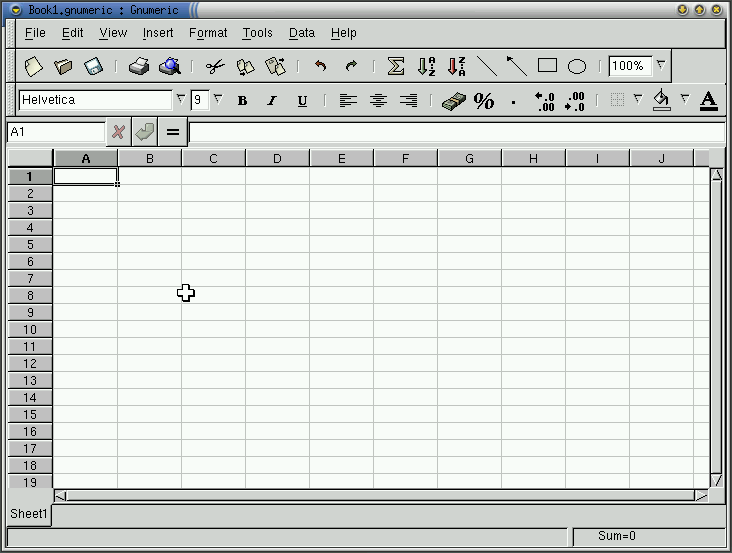
Task: Toggle italic formatting
Action: [272, 100]
